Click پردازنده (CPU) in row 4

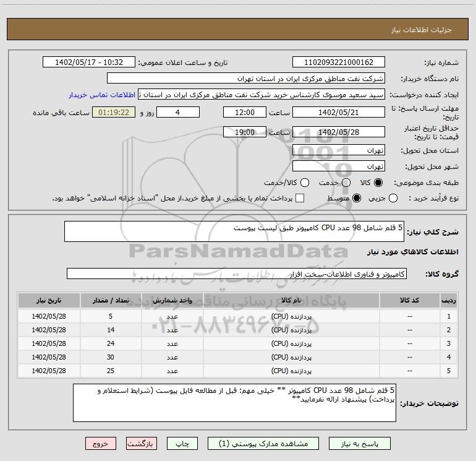point(291,358)
